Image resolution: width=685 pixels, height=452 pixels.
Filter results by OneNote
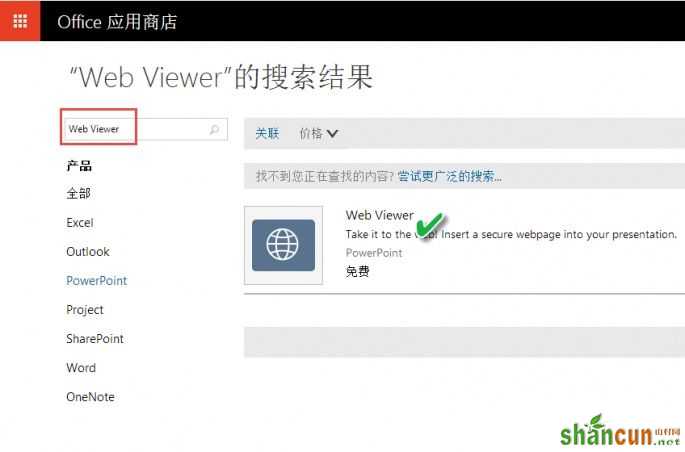point(90,397)
